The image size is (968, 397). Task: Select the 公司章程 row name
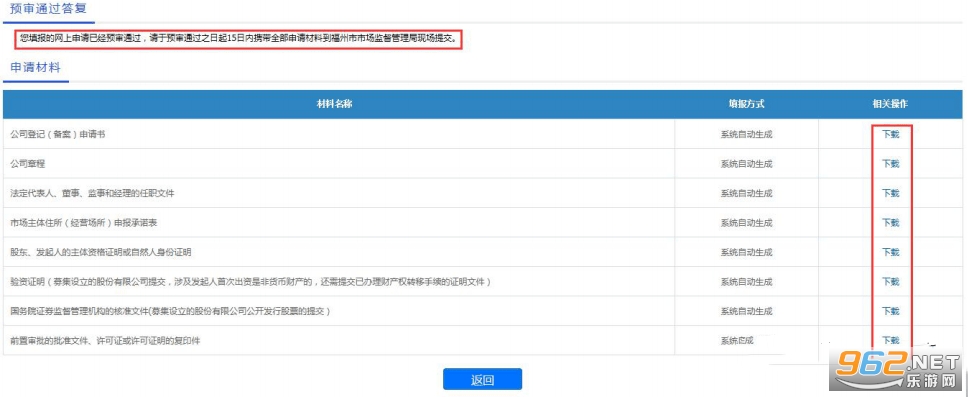(x=28, y=164)
